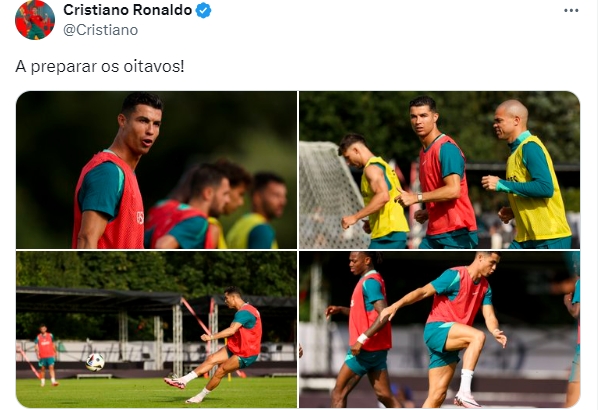Click the red bib of the top-left photo player
Screen dimensions: 599x410
click(x=111, y=203)
